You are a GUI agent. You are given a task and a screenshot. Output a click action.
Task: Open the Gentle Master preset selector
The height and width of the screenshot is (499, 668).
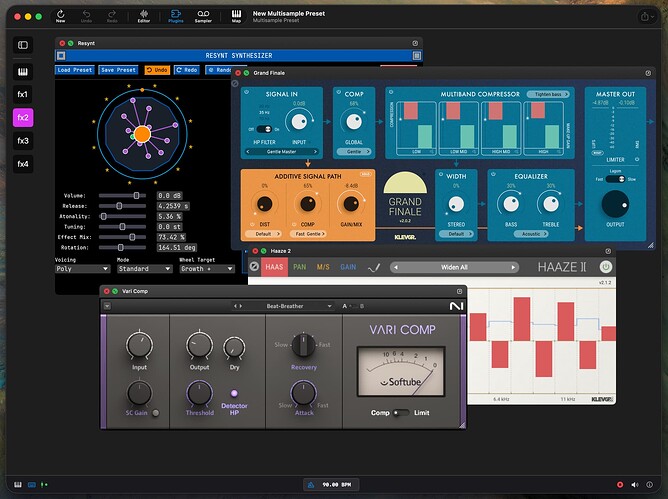coord(281,152)
